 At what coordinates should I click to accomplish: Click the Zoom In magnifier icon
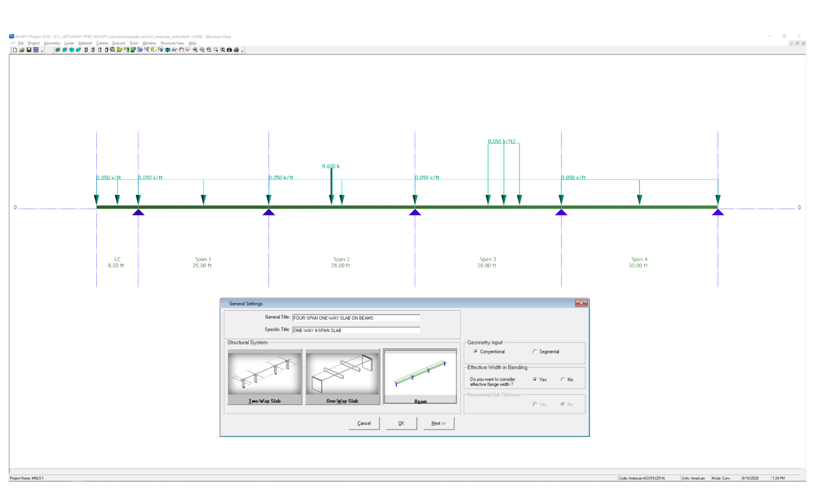pos(195,50)
